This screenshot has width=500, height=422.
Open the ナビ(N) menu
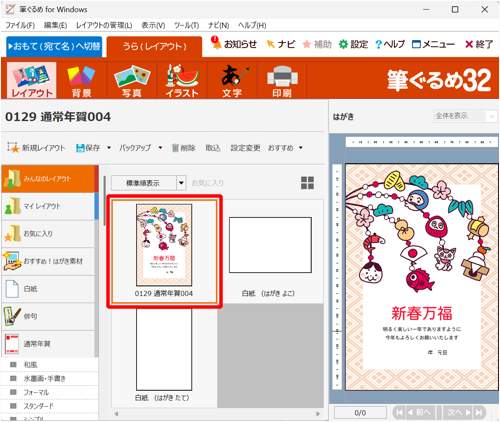218,25
